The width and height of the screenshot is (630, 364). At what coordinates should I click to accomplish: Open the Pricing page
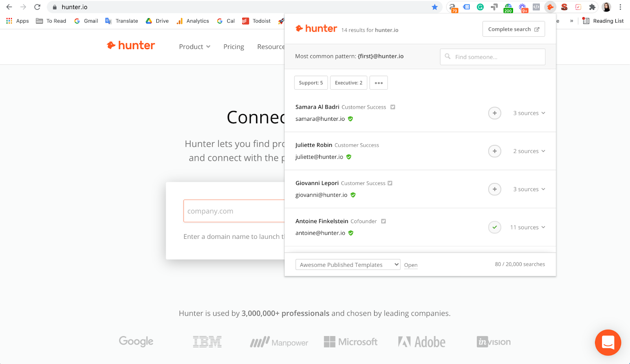(x=234, y=47)
